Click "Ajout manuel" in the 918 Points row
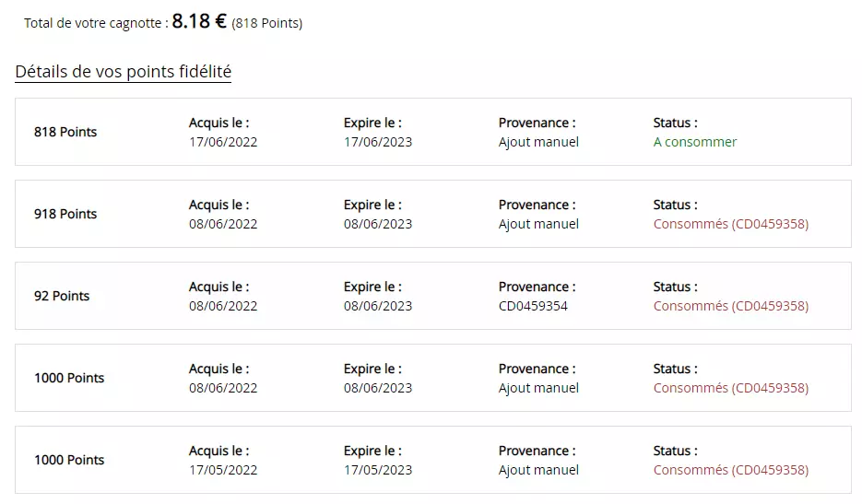 point(538,224)
